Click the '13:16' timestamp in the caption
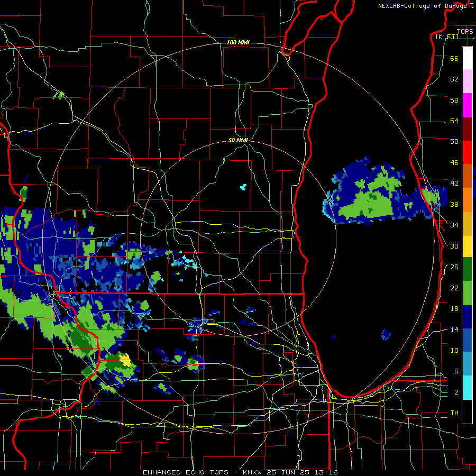 pos(325,472)
